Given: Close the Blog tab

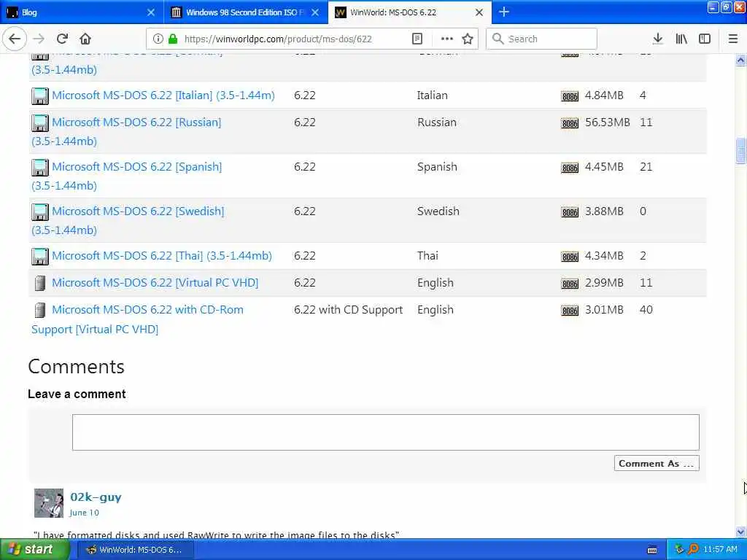Looking at the screenshot, I should point(151,12).
